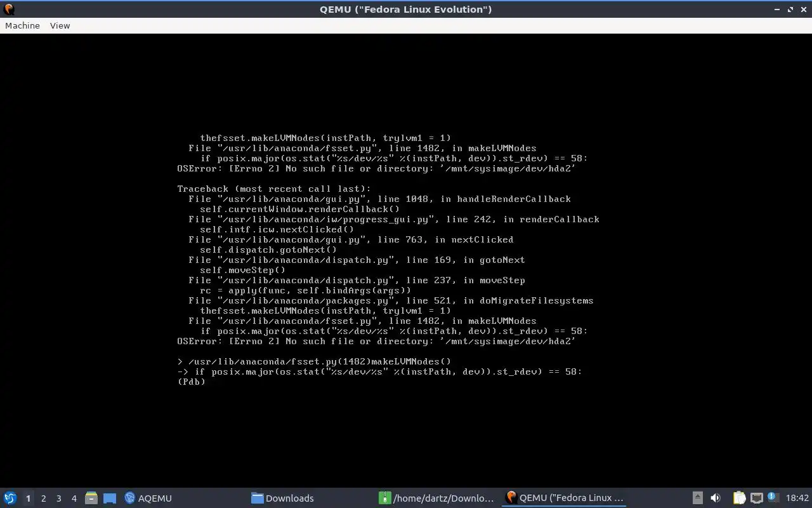812x508 pixels.
Task: Open the volume speaker control
Action: point(716,498)
